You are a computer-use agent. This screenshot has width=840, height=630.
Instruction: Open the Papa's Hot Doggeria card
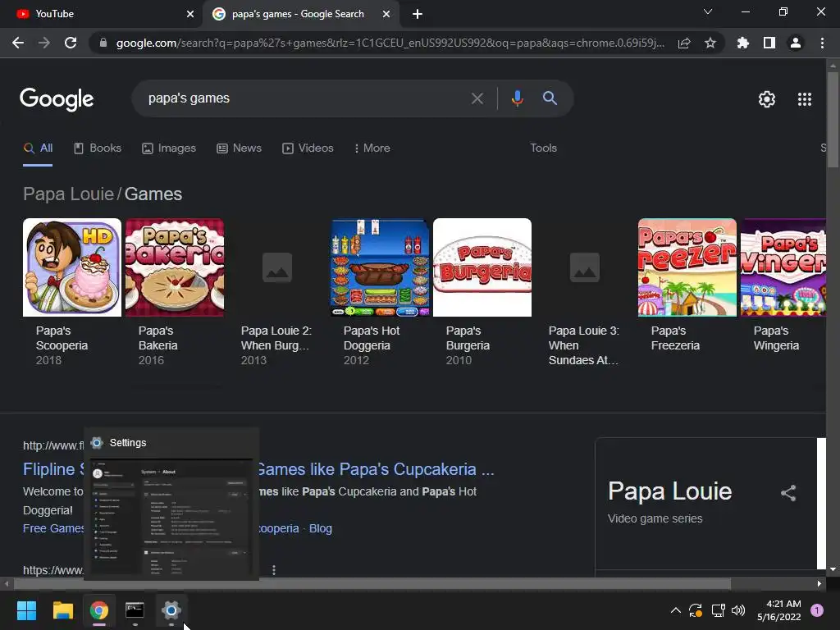click(380, 293)
